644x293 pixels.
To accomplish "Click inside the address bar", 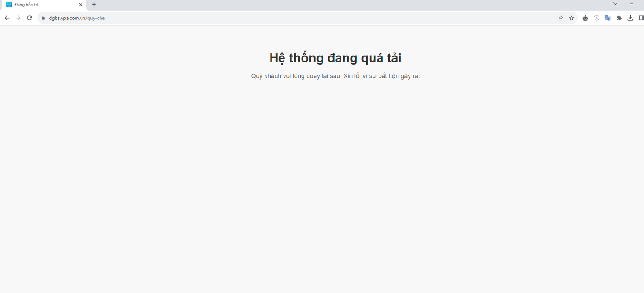I will click(x=185, y=18).
